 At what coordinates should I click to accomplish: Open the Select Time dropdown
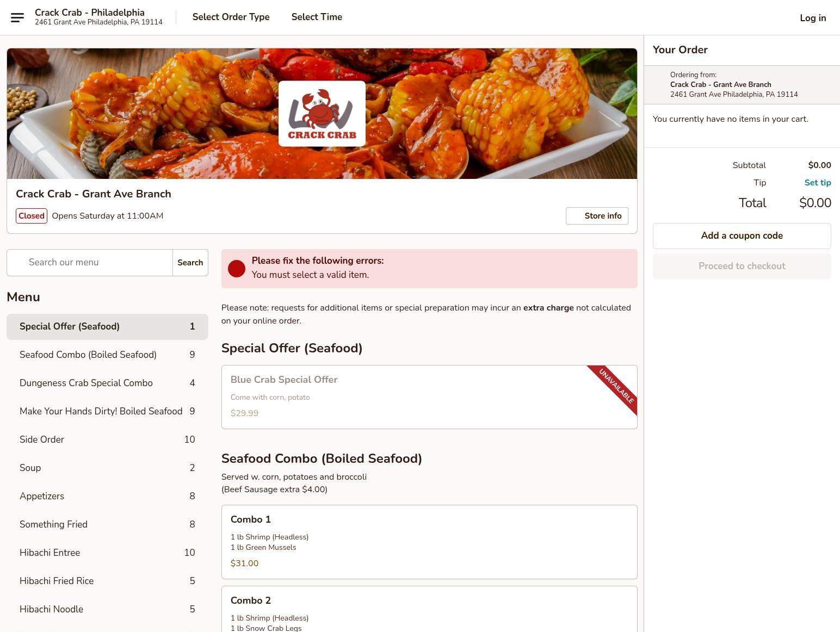click(317, 17)
